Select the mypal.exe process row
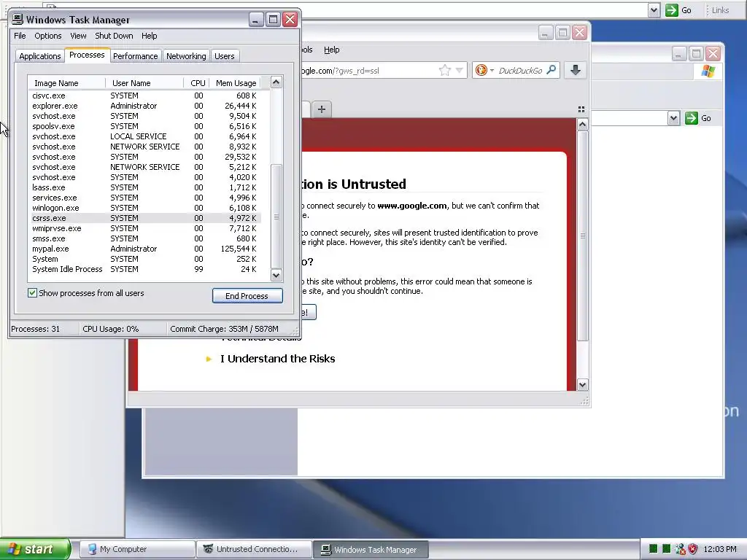 pos(144,249)
